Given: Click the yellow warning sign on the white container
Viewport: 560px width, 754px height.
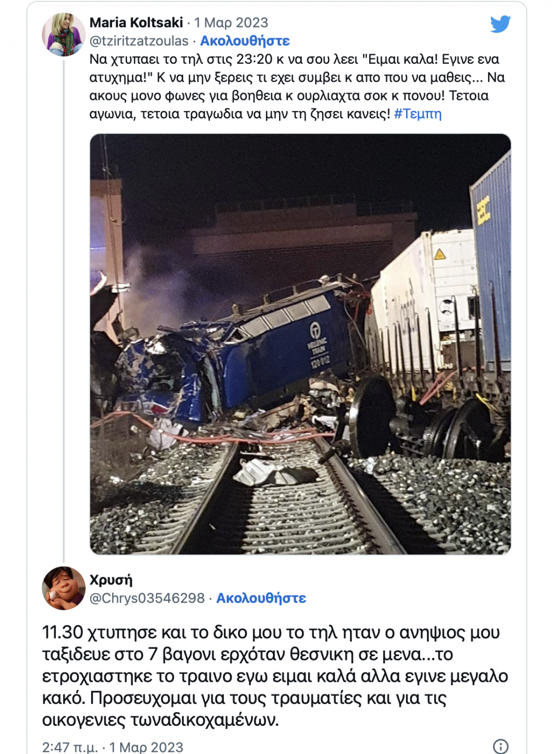Looking at the screenshot, I should (x=440, y=254).
